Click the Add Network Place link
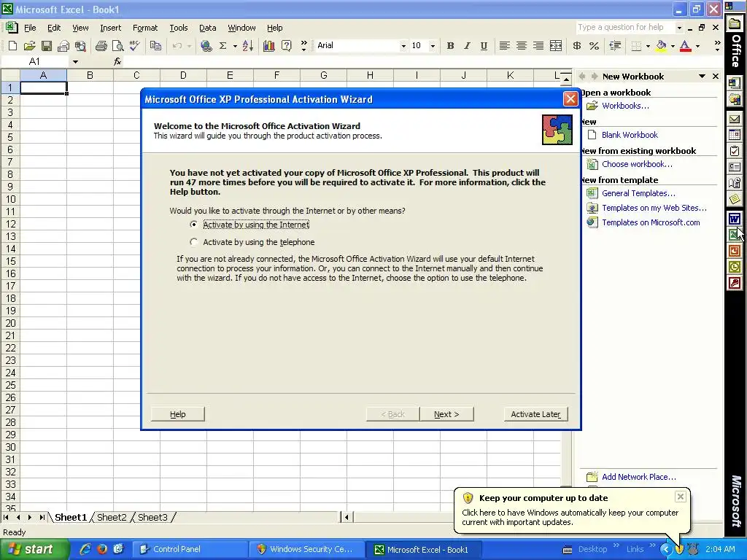The height and width of the screenshot is (560, 747). point(638,477)
